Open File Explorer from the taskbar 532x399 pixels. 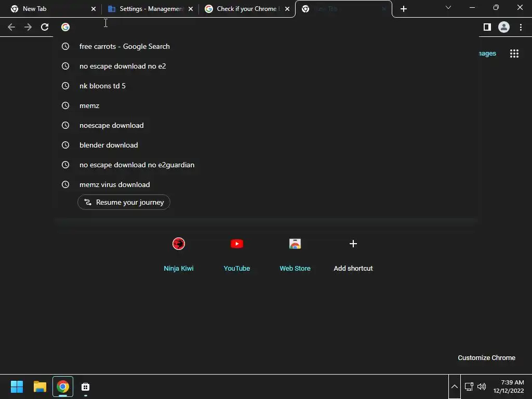pyautogui.click(x=39, y=387)
